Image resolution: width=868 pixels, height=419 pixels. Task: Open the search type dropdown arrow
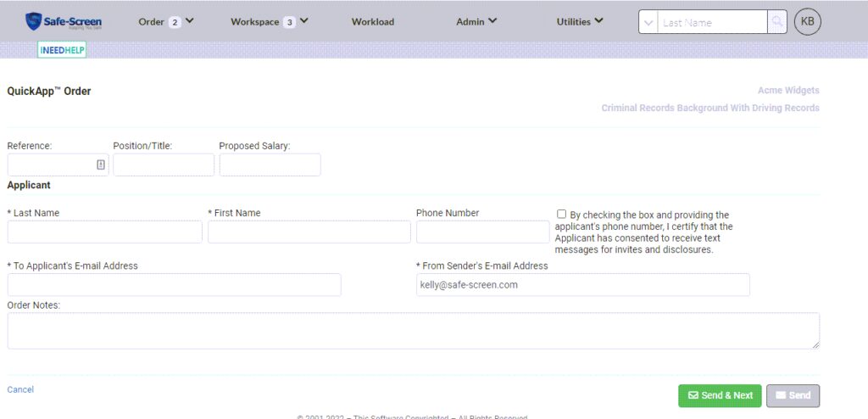click(648, 23)
